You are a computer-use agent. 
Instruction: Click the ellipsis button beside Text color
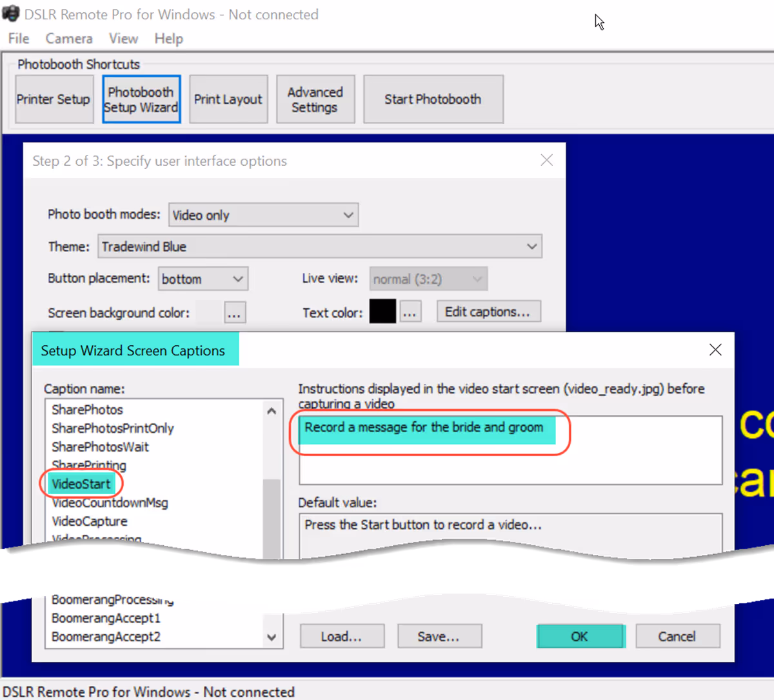tap(410, 312)
